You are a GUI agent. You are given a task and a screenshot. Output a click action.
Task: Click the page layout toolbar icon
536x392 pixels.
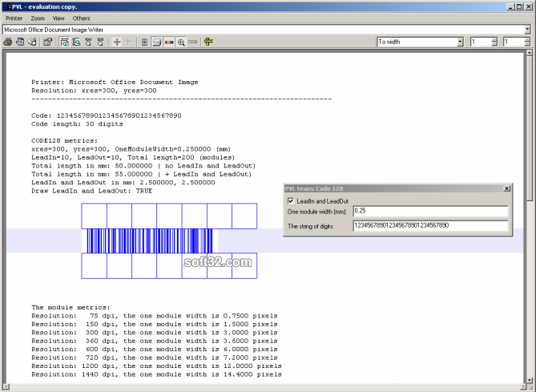point(144,42)
